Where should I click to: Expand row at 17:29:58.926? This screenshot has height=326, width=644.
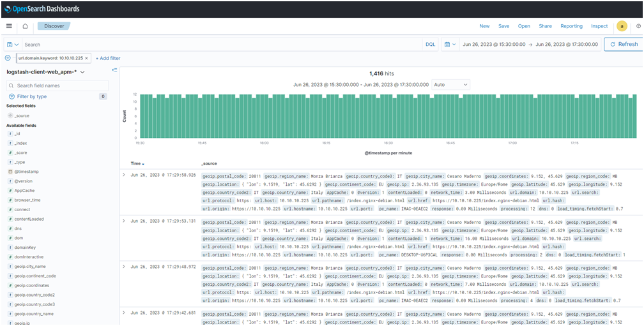(x=124, y=175)
